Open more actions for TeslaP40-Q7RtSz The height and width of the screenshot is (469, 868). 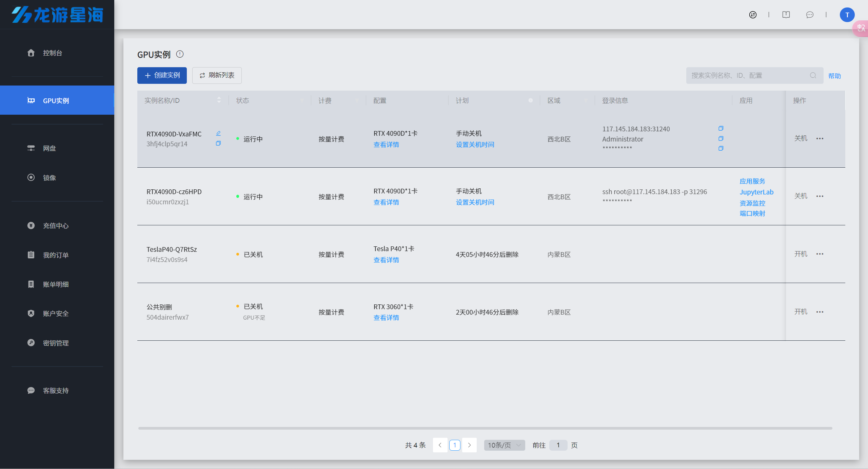tap(820, 254)
